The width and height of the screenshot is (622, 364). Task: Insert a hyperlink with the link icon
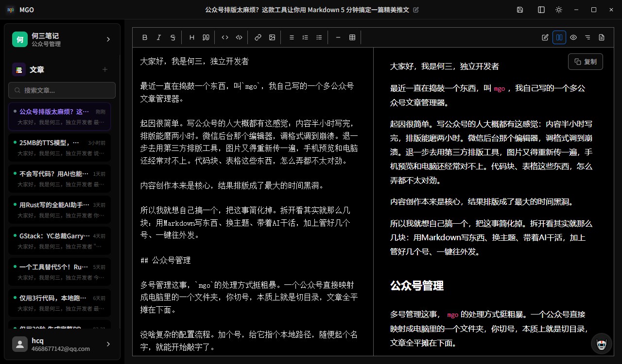258,37
